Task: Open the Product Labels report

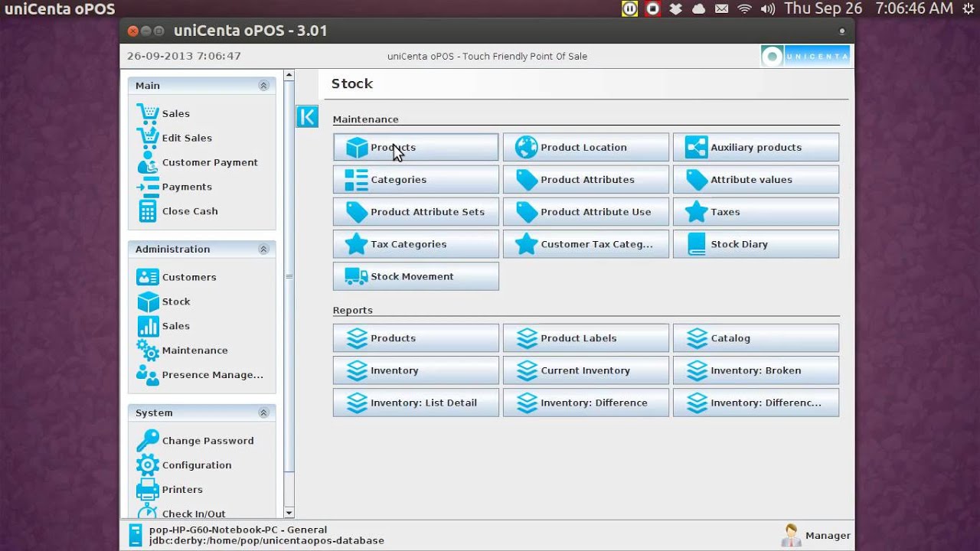Action: tap(586, 338)
